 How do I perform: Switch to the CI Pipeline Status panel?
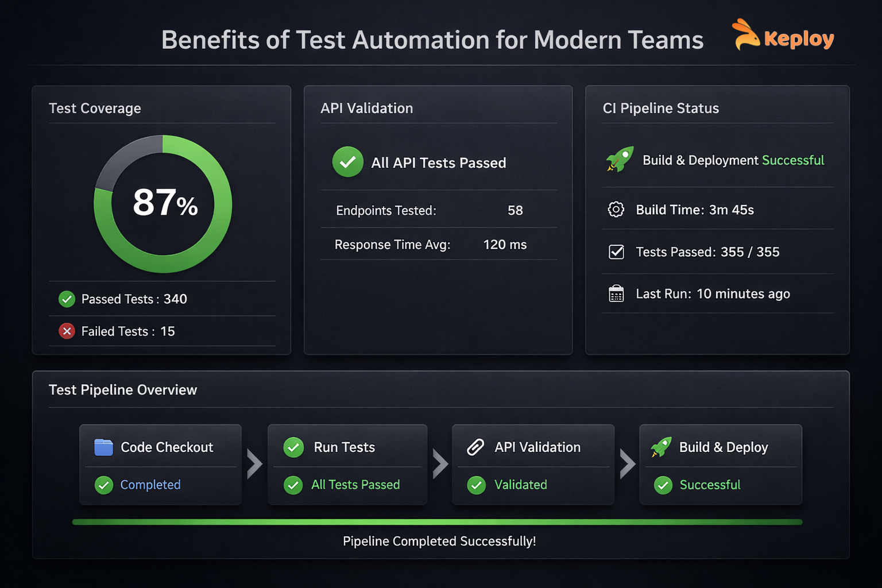point(660,108)
